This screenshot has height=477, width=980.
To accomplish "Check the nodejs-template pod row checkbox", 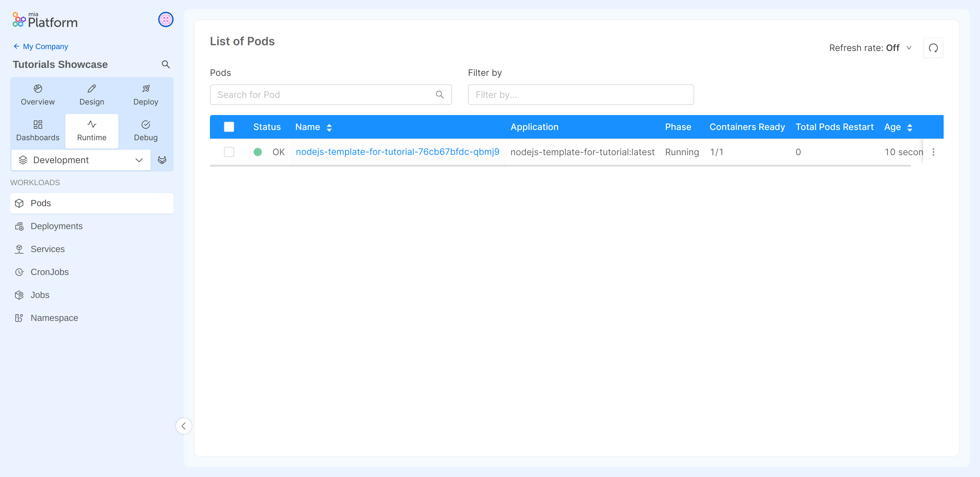I will pos(229,152).
